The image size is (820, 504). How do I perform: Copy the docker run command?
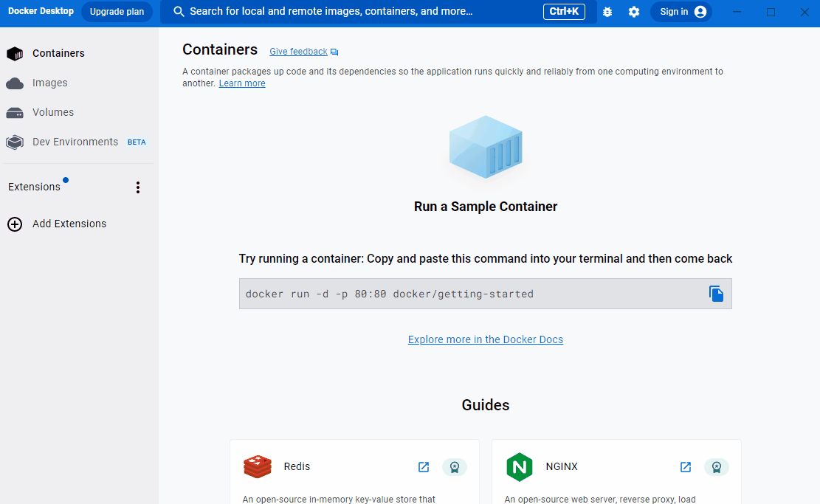tap(716, 294)
